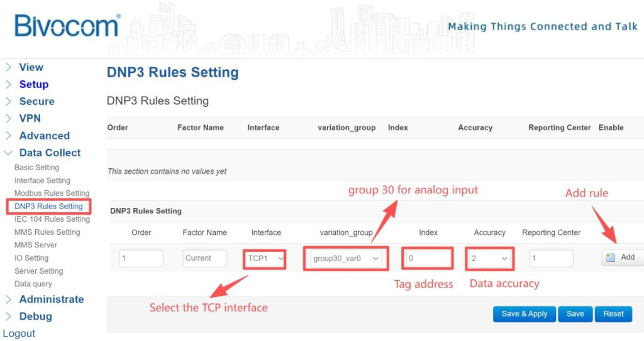Expand the VPN menu section
This screenshot has height=341, width=644.
pyautogui.click(x=30, y=118)
